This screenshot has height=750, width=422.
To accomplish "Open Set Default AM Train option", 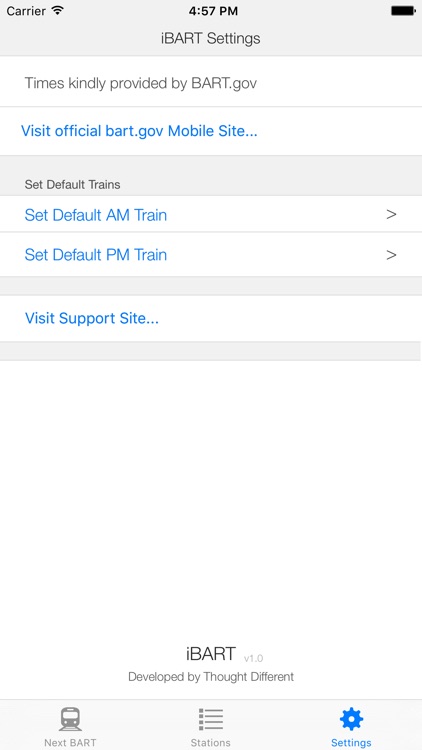I will point(211,214).
